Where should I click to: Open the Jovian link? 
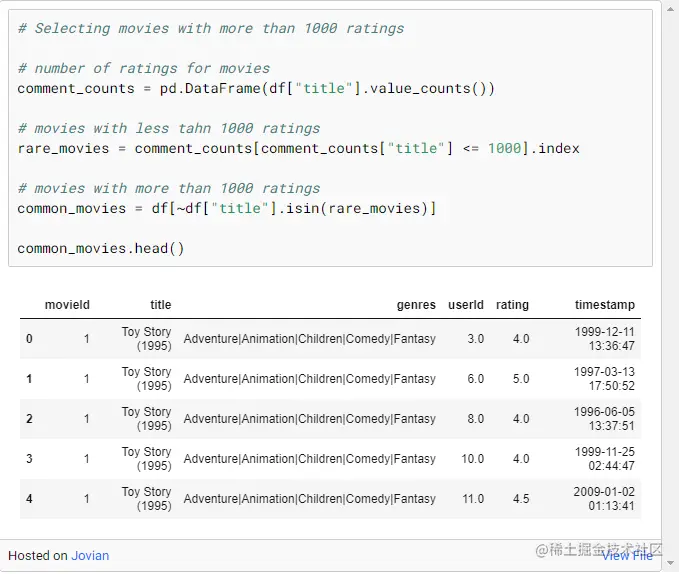(90, 555)
